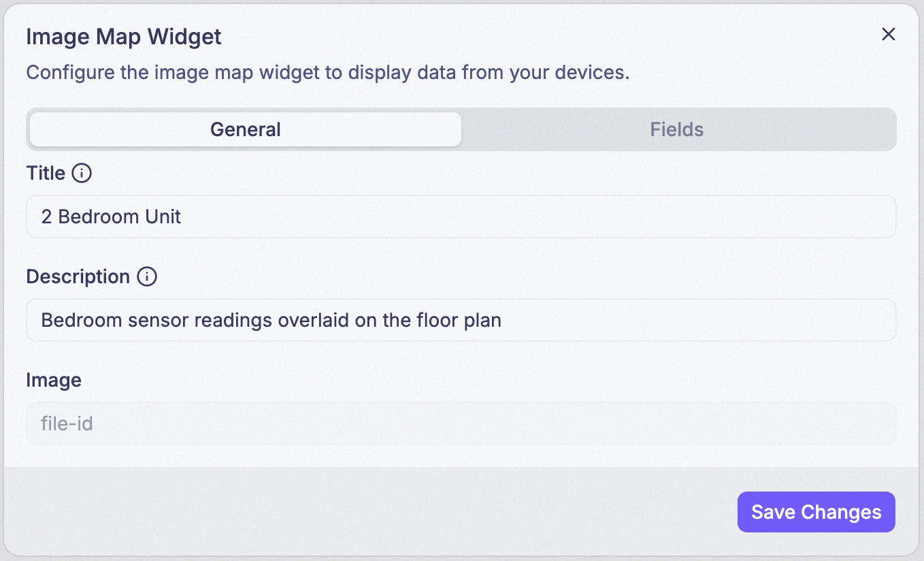
Task: Click the info icon beside Description
Action: click(x=147, y=277)
